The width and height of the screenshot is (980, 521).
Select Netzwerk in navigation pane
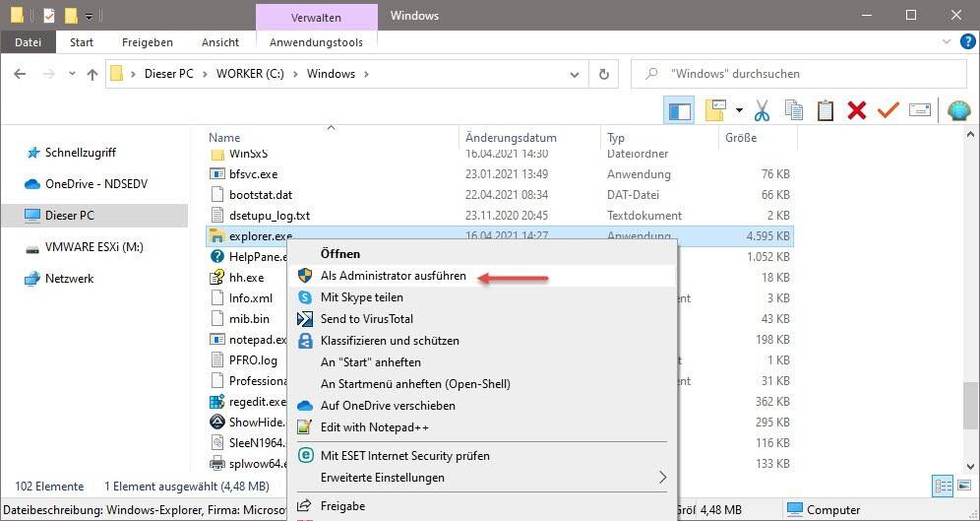(69, 279)
